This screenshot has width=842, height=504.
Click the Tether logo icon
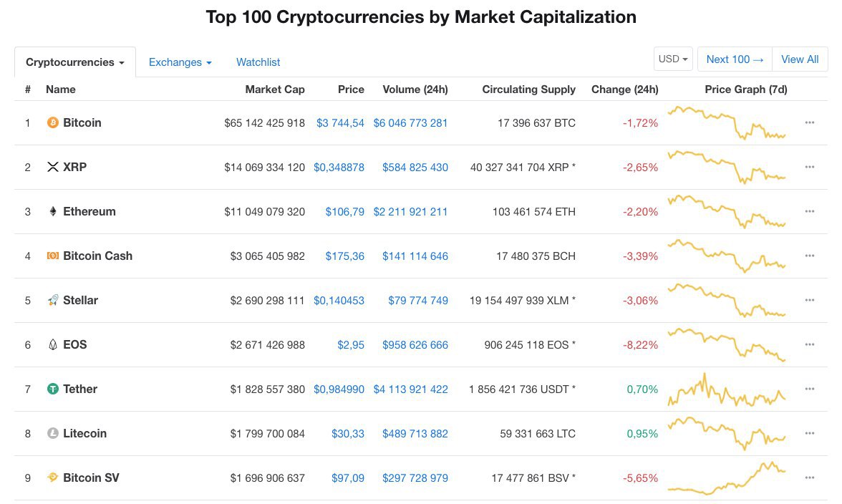pos(52,389)
